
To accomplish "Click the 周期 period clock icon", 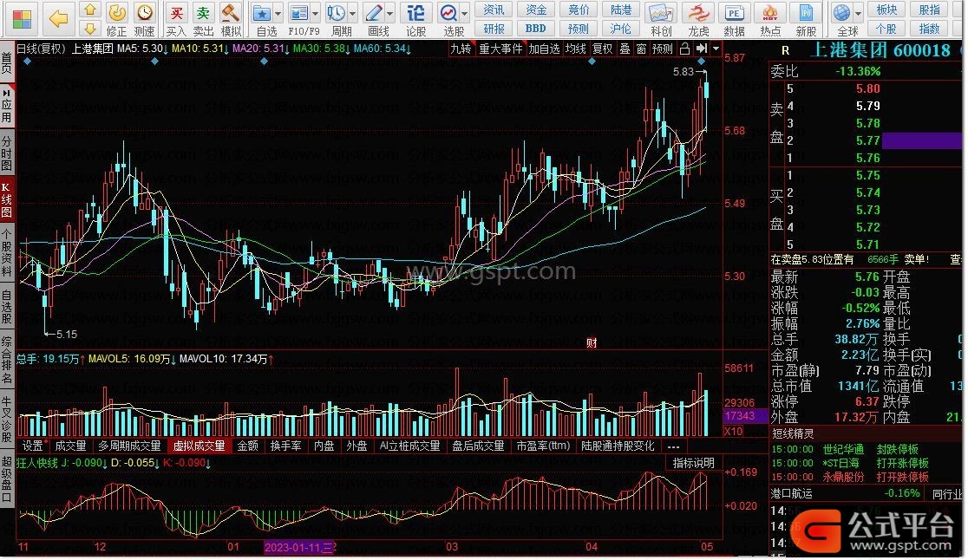I will tap(337, 19).
